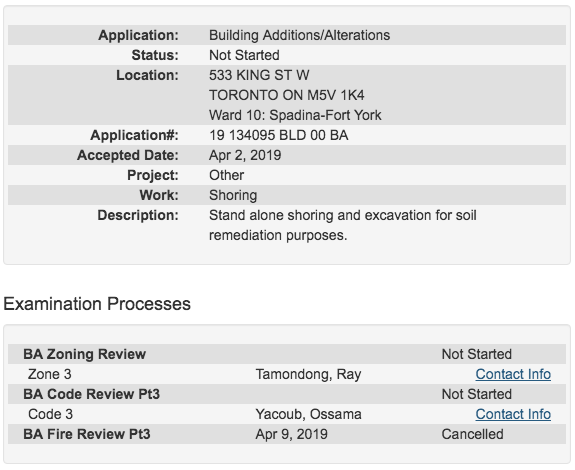Click the description text about shoring and excavation
The height and width of the screenshot is (470, 575).
click(343, 225)
